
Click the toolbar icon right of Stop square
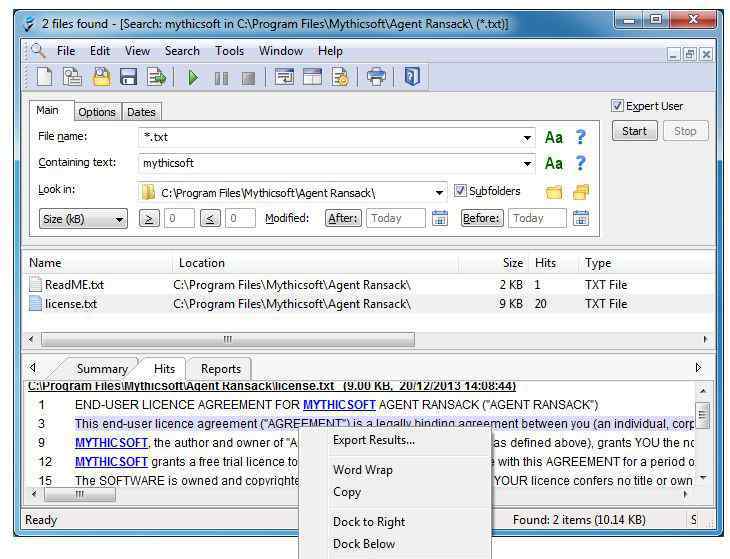pos(284,77)
